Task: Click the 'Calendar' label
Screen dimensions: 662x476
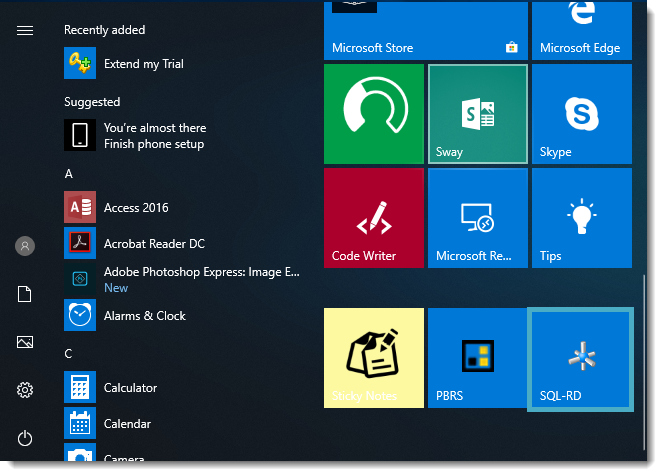Action: (x=128, y=424)
